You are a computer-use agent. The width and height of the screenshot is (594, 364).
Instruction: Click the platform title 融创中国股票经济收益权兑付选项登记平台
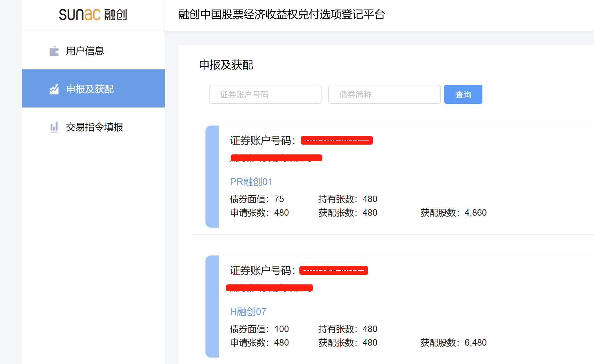[x=281, y=15]
